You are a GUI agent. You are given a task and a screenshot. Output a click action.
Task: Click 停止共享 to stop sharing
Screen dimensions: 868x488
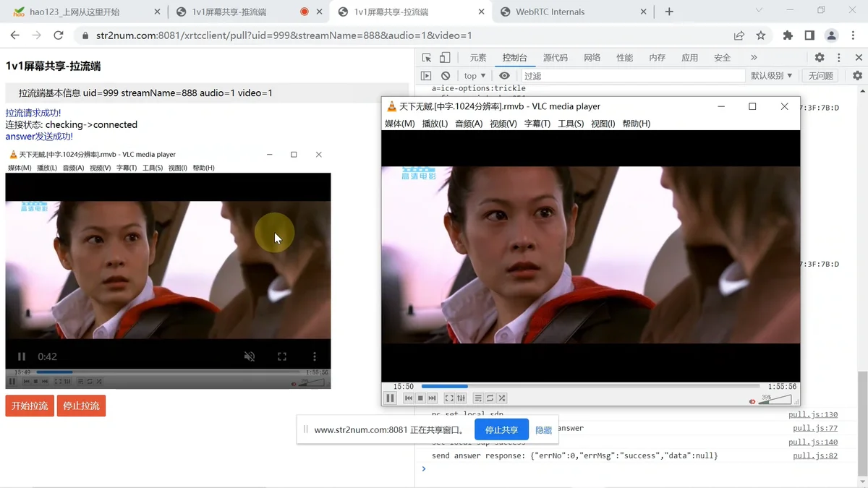501,429
